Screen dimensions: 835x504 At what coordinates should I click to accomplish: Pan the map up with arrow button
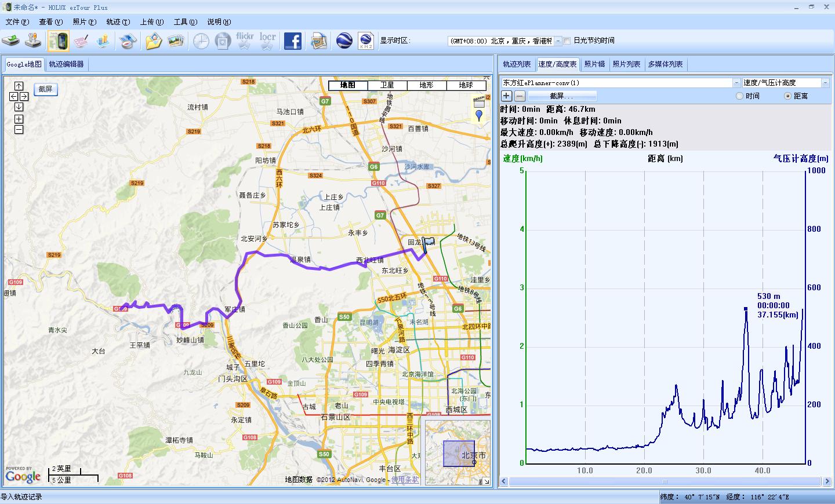(19, 86)
